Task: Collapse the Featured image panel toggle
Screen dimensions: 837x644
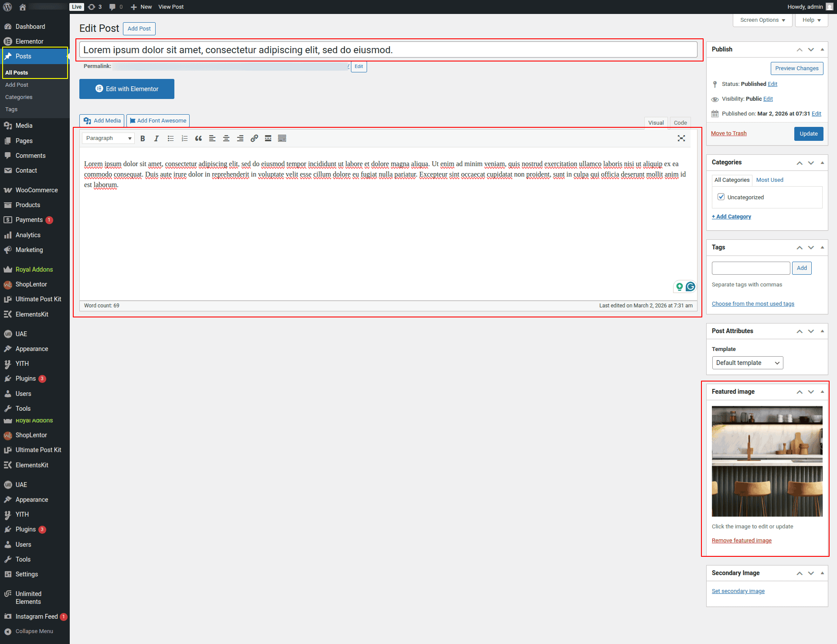Action: (x=822, y=392)
